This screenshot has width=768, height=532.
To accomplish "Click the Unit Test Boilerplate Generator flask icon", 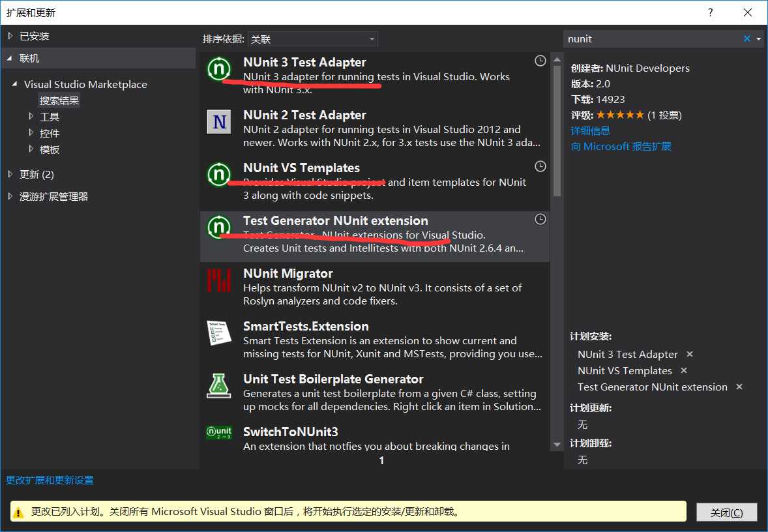I will point(219,386).
